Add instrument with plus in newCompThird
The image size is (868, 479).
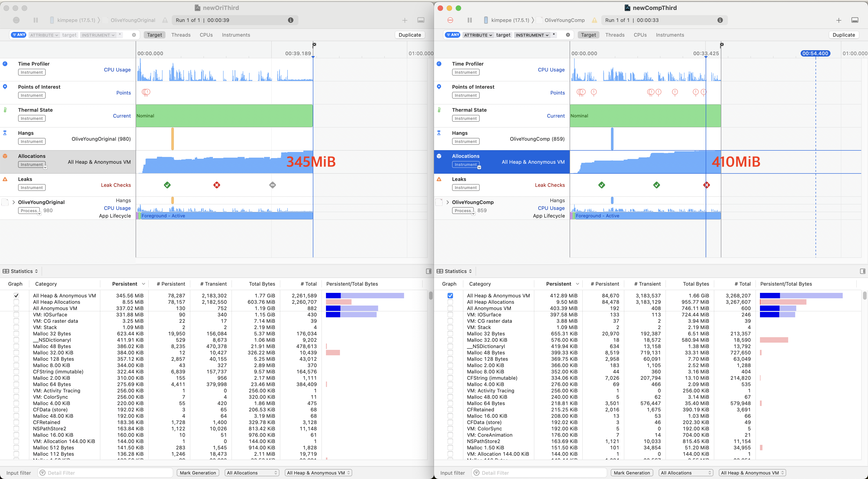point(839,20)
